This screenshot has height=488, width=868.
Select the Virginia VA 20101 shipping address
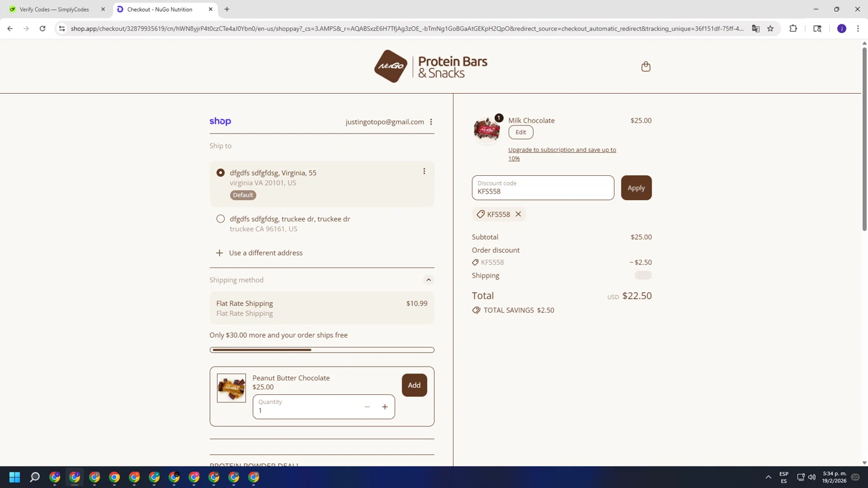pyautogui.click(x=220, y=173)
